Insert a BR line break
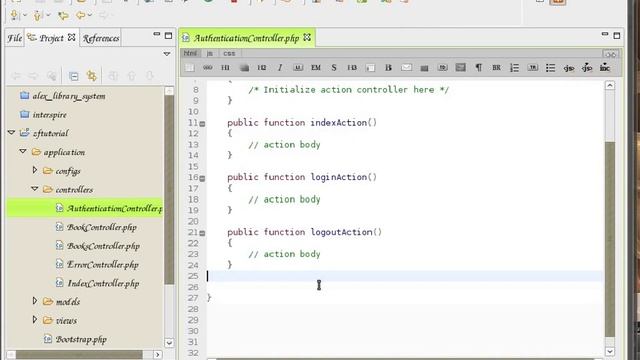640x360 pixels. [x=496, y=68]
